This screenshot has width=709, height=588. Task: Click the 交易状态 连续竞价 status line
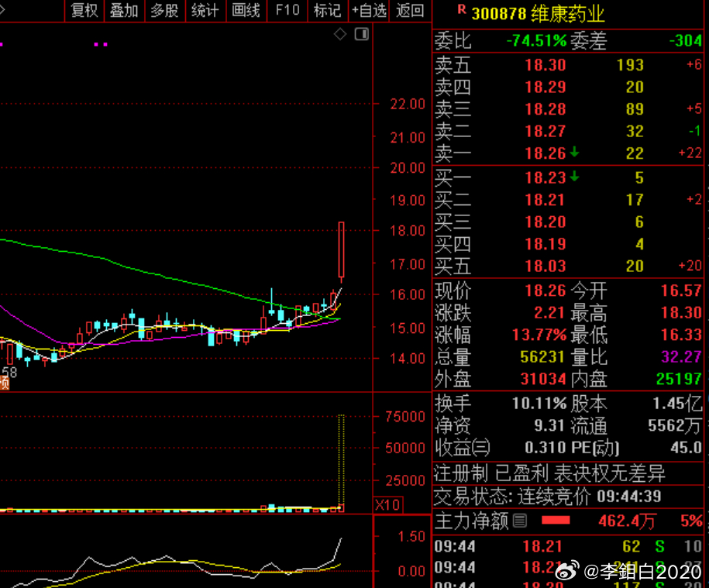pyautogui.click(x=548, y=497)
